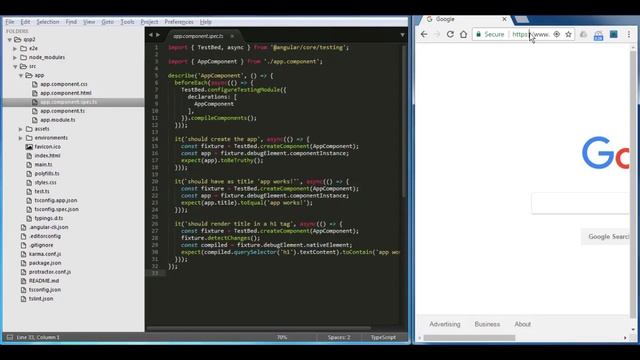
Task: Open package.json file
Action: (x=45, y=263)
